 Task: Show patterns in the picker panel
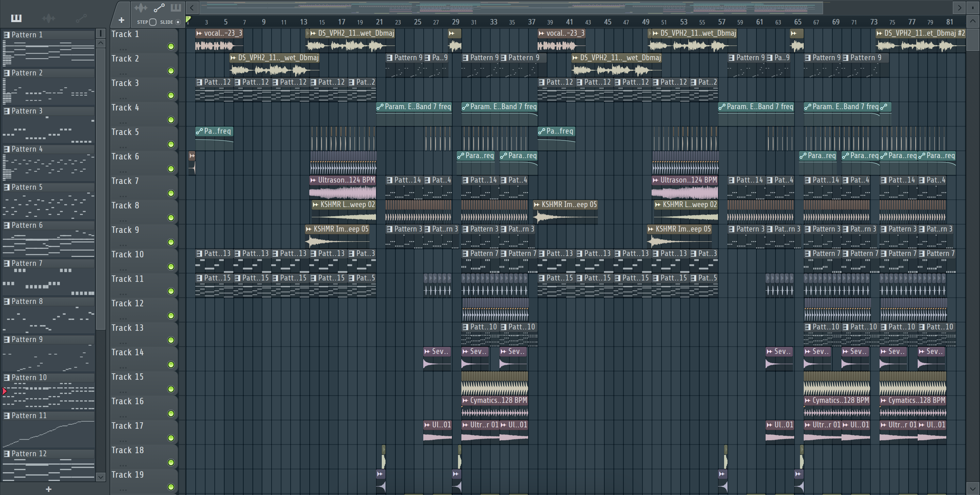tap(16, 18)
